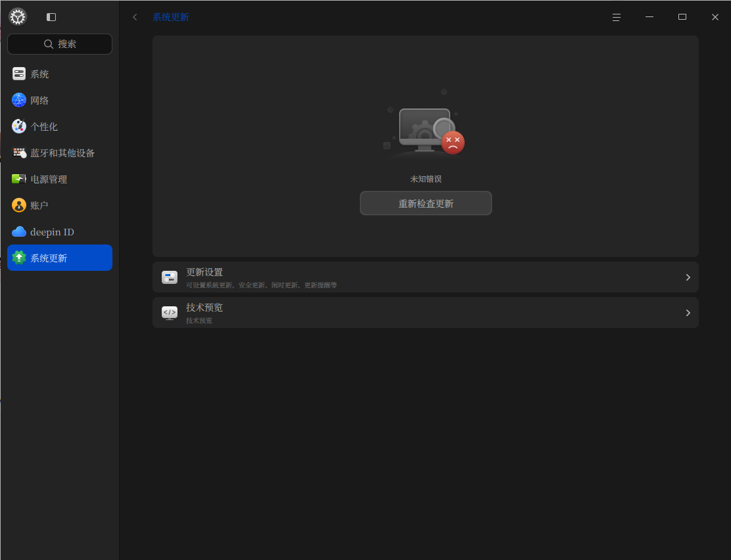Open the hamburger main menu
The image size is (731, 560).
coord(617,17)
